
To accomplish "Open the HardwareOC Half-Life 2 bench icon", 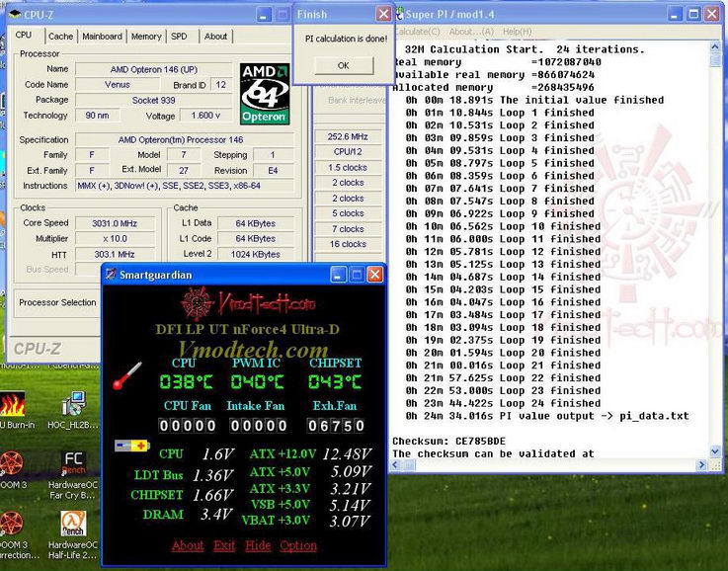I will click(x=73, y=534).
